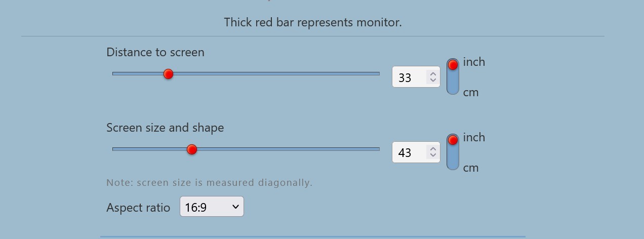Click the maximum end of distance slider track
Image resolution: width=644 pixels, height=239 pixels.
point(378,74)
